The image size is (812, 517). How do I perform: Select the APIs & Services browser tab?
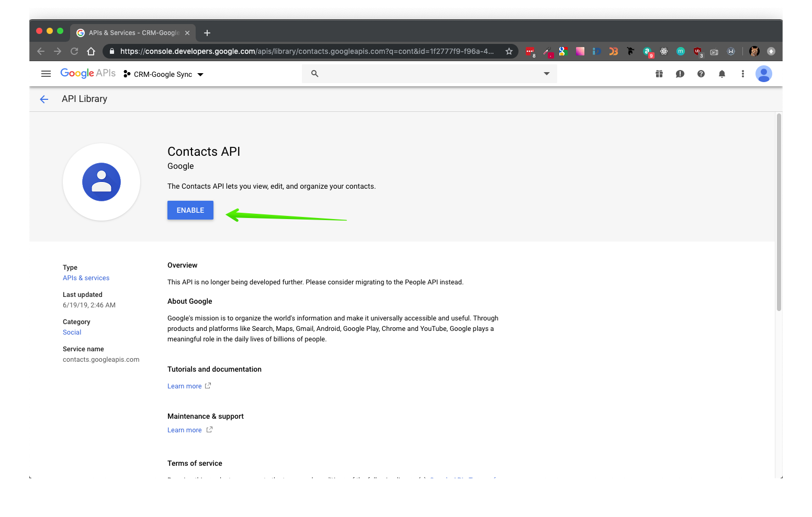[x=133, y=32]
